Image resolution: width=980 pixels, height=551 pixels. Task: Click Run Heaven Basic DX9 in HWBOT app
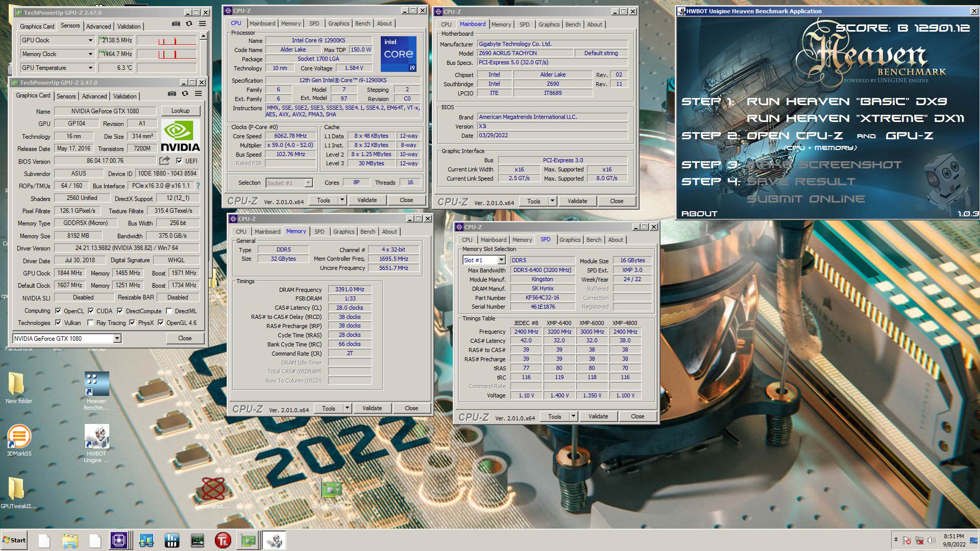coord(847,102)
